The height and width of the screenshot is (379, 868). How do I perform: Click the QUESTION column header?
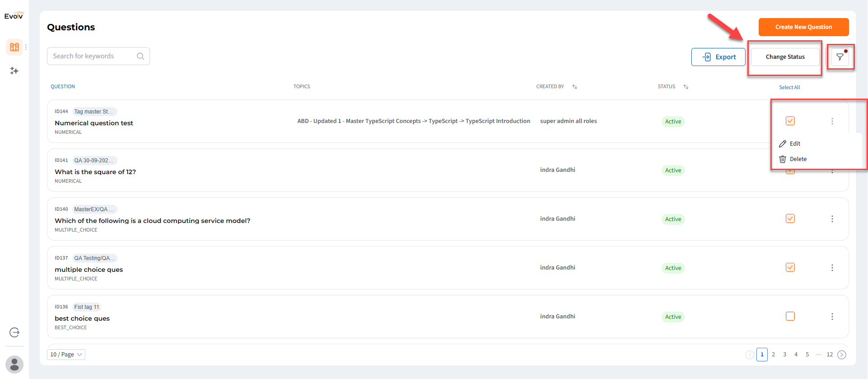(x=63, y=87)
